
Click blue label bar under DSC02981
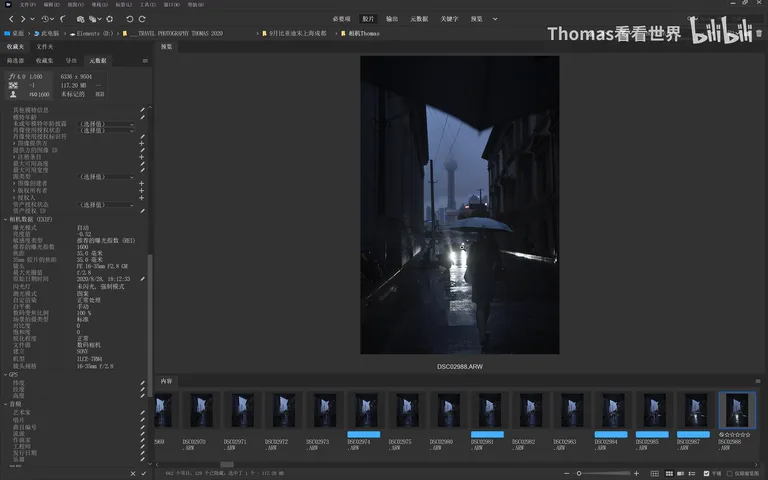487,434
